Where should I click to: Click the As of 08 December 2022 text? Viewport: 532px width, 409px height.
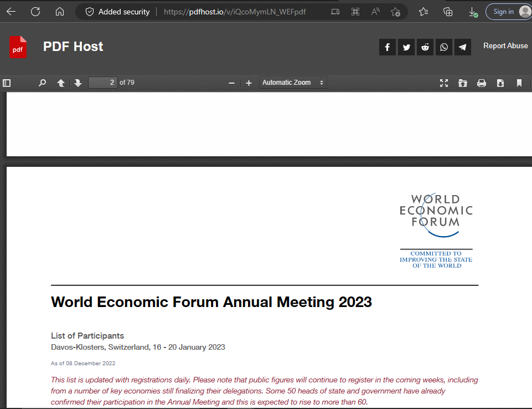pyautogui.click(x=83, y=363)
